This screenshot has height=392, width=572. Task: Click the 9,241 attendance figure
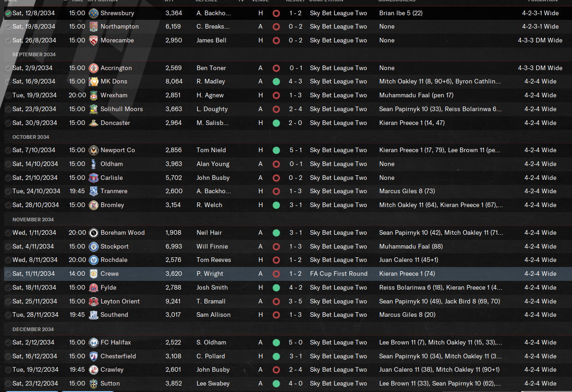coord(173,301)
